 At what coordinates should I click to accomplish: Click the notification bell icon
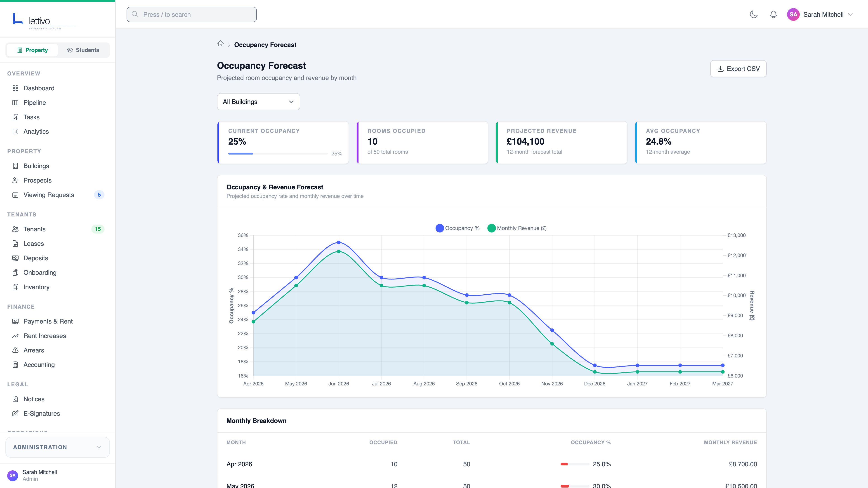click(773, 14)
